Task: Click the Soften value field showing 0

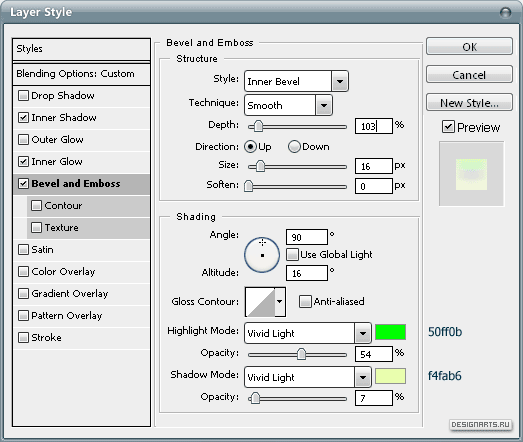Action: pyautogui.click(x=374, y=186)
